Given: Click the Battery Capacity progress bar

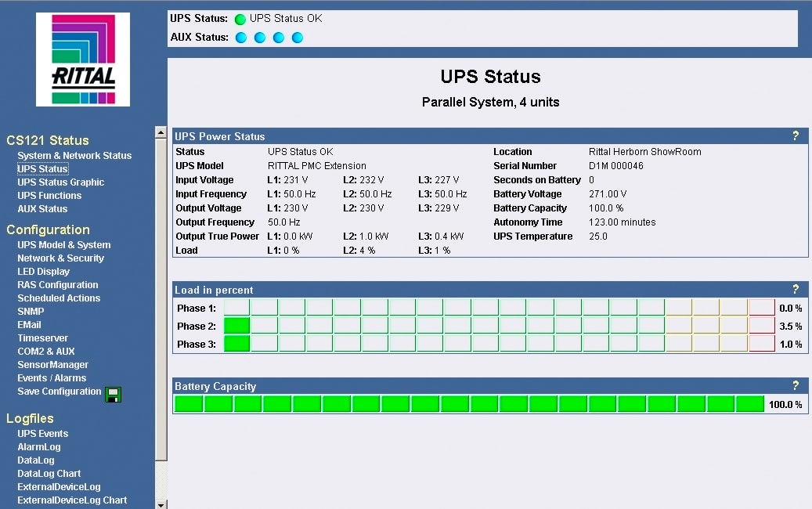Looking at the screenshot, I should pyautogui.click(x=469, y=404).
